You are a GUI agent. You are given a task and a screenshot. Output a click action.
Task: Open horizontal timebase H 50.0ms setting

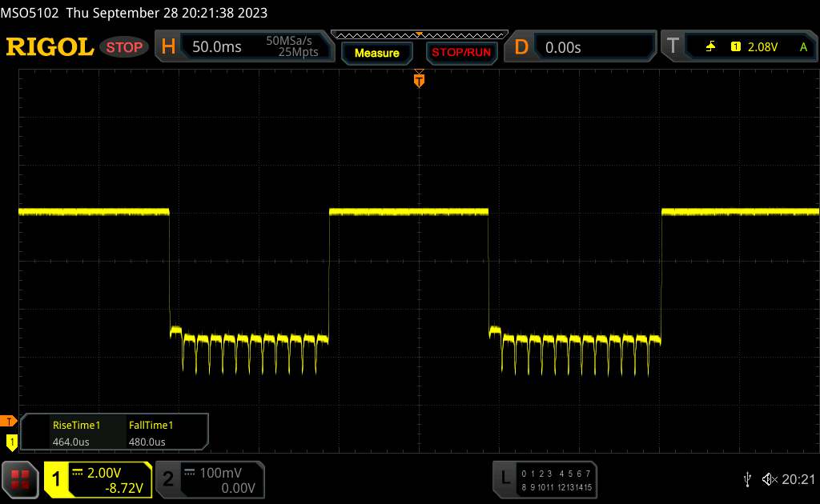pyautogui.click(x=244, y=46)
